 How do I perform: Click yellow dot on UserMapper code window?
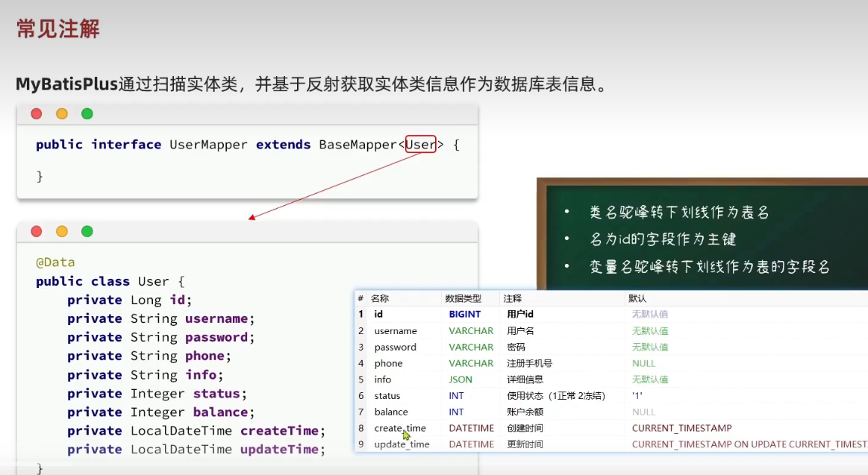pos(62,114)
